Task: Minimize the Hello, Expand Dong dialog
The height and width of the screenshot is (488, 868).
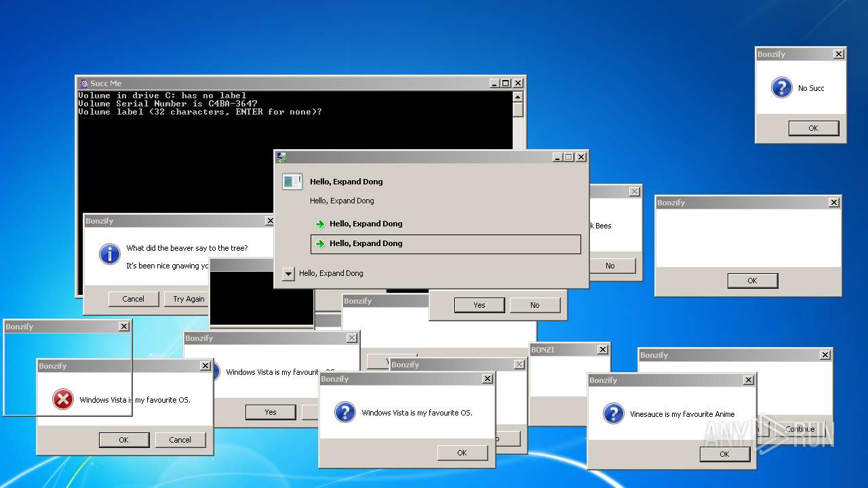Action: click(x=557, y=157)
